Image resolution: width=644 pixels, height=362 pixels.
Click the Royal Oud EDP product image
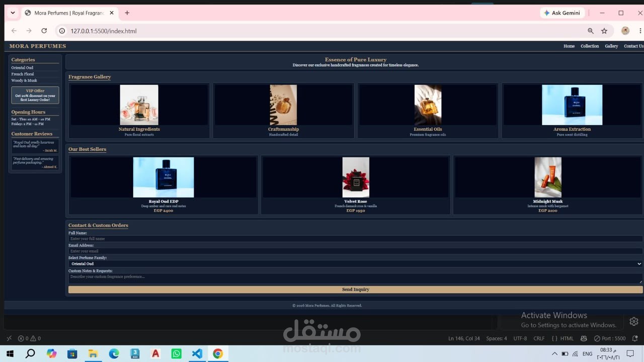pyautogui.click(x=164, y=177)
